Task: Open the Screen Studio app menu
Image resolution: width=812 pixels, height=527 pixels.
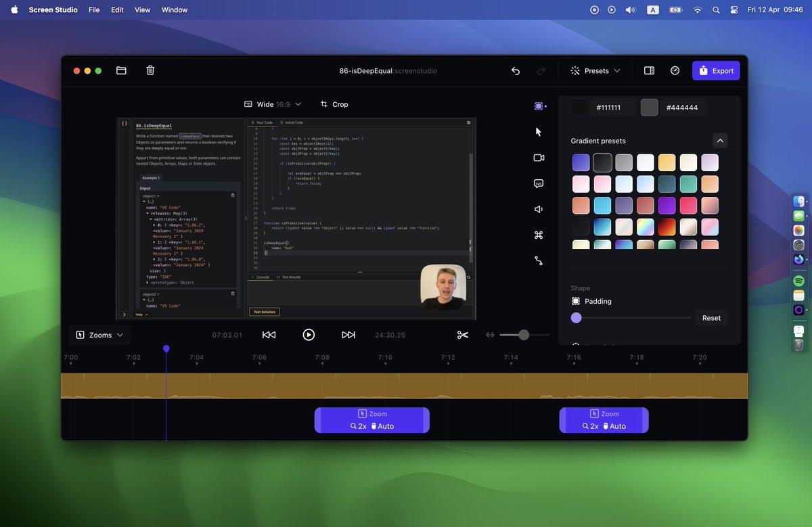Action: click(53, 10)
